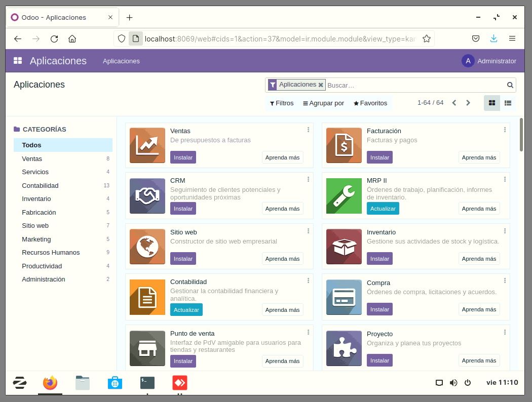Viewport: 532px width, 402px height.
Task: Open the volume control in system tray
Action: (453, 383)
